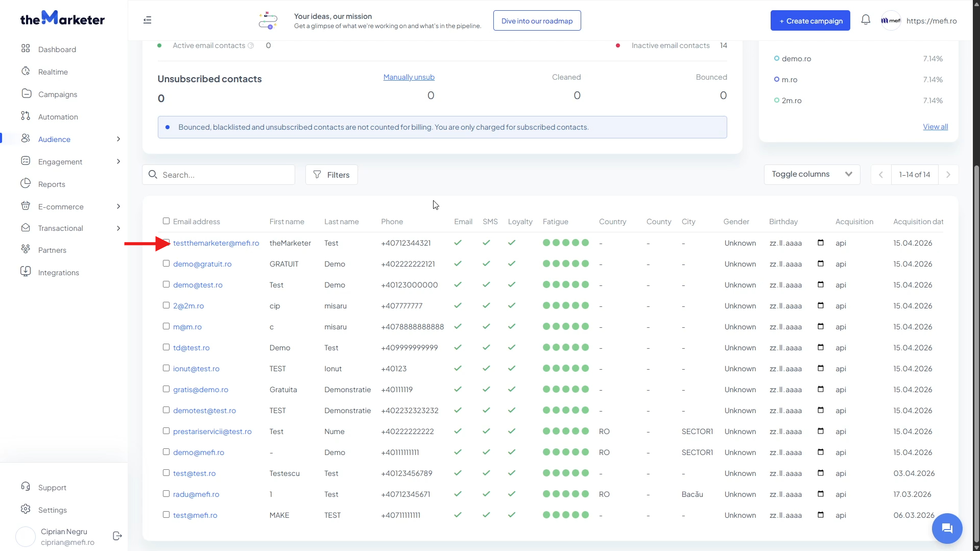
Task: Tick the select-all checkbox beside Email address
Action: tap(166, 221)
